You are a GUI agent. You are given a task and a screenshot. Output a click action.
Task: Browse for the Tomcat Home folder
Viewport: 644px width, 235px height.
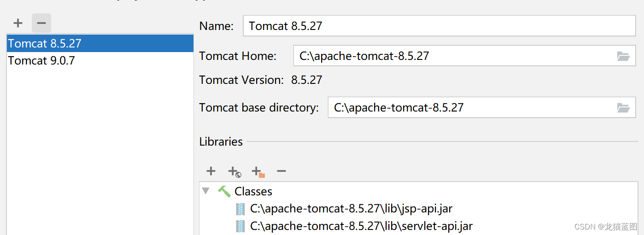tap(623, 56)
